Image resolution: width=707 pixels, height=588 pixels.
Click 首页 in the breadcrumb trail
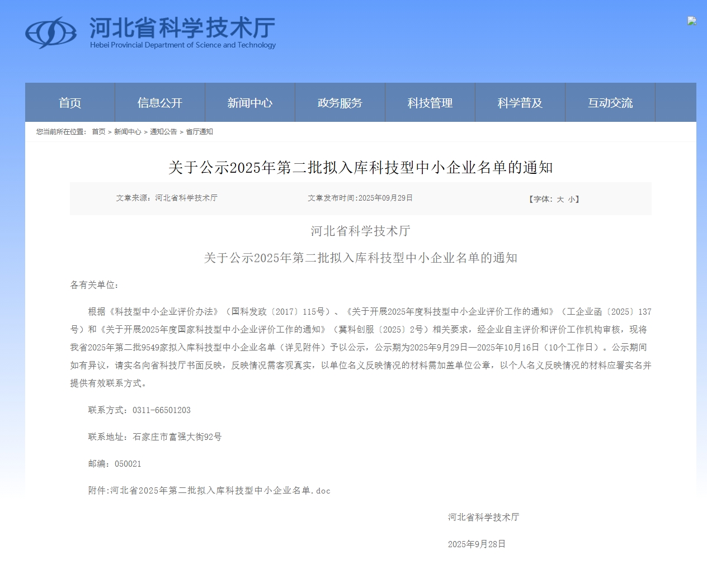98,132
